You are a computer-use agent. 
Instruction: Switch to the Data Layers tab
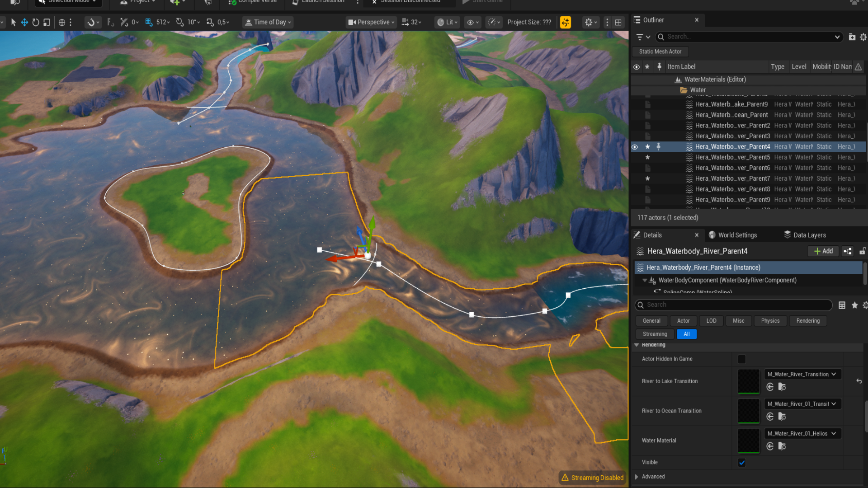pyautogui.click(x=809, y=235)
